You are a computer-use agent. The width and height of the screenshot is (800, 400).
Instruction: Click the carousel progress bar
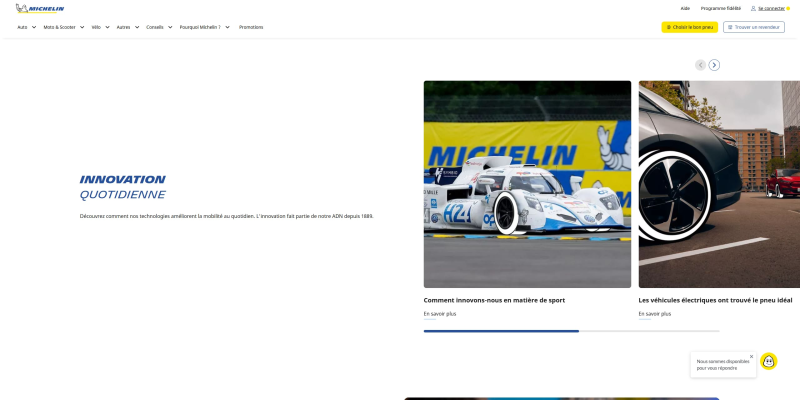571,331
